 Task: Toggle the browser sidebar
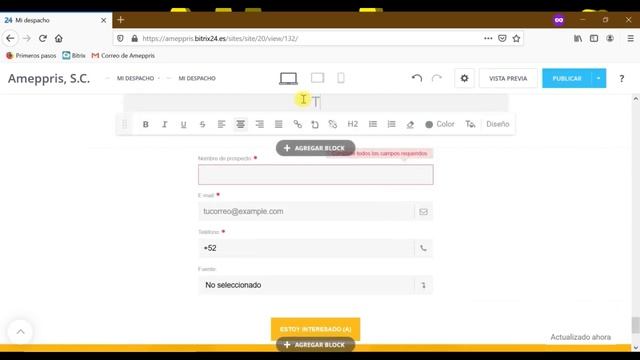(594, 38)
